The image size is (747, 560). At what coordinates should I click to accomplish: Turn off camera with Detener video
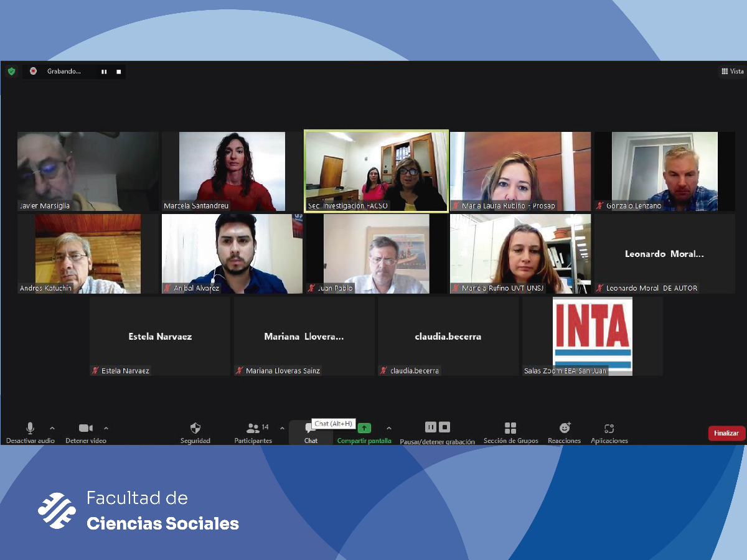[x=85, y=432]
